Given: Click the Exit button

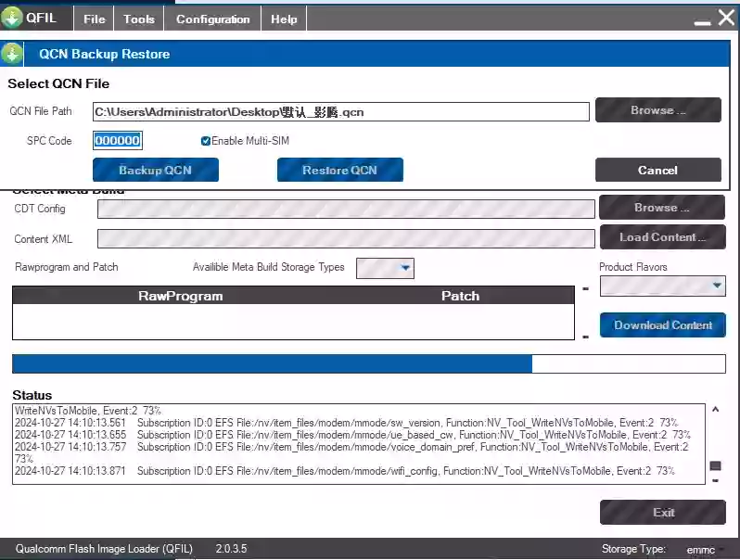Looking at the screenshot, I should point(662,513).
